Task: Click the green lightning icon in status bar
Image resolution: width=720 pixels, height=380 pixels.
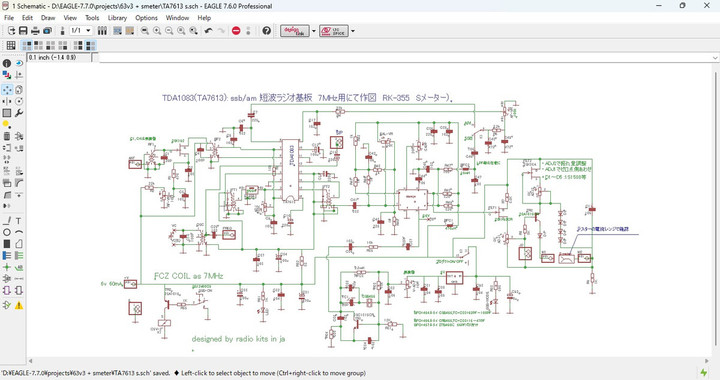Action: pos(703,373)
